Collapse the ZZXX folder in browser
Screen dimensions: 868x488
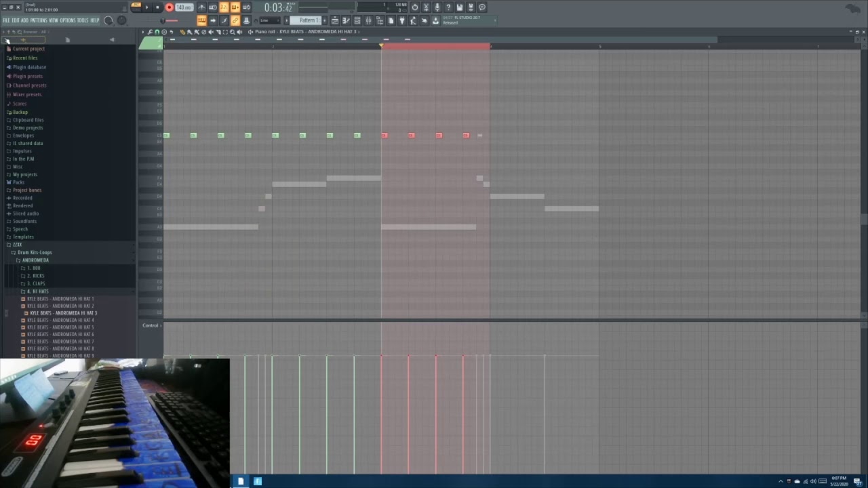tap(17, 245)
